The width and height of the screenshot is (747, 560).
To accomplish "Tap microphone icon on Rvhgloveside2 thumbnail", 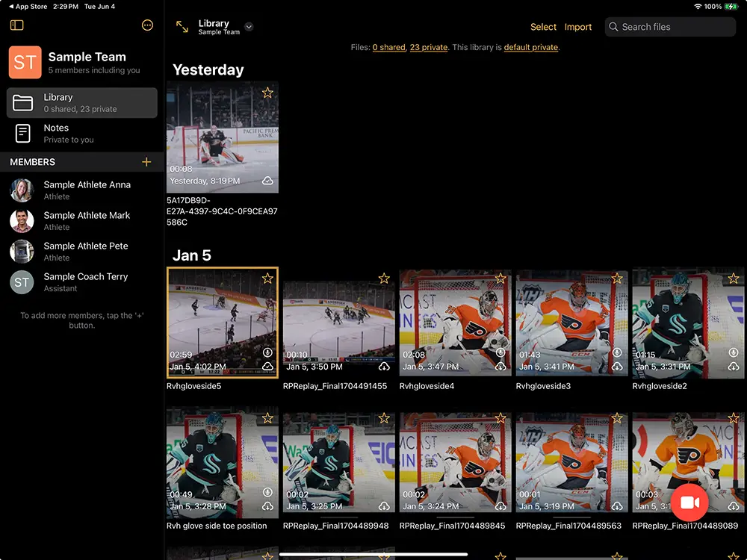I will 734,352.
